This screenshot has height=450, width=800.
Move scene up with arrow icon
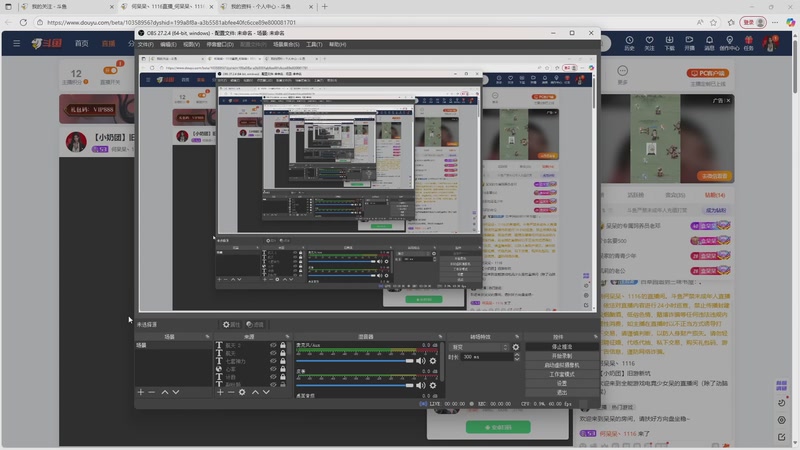point(165,392)
